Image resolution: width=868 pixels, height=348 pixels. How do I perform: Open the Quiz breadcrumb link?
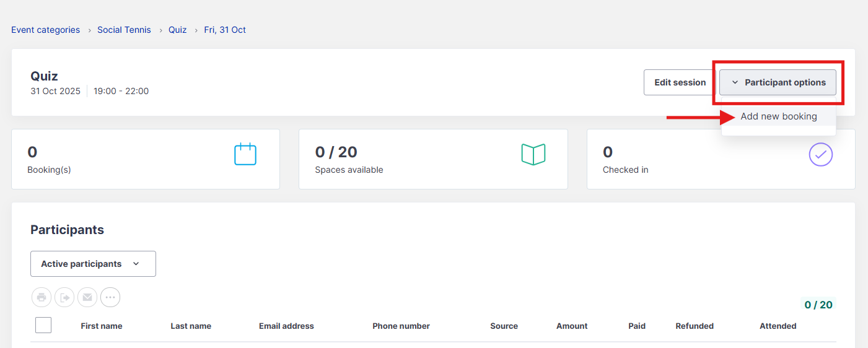tap(177, 30)
